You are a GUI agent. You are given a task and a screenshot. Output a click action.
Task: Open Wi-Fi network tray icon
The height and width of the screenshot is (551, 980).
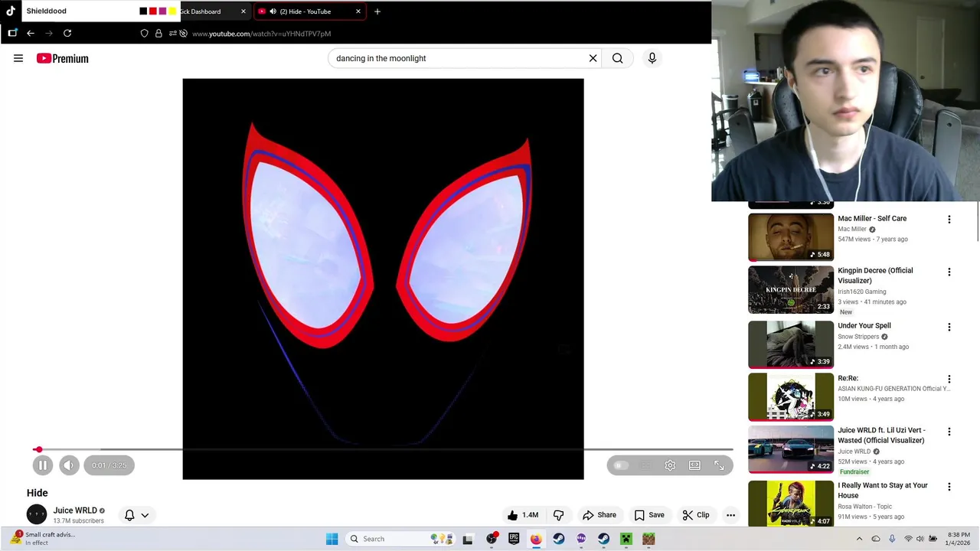point(908,539)
